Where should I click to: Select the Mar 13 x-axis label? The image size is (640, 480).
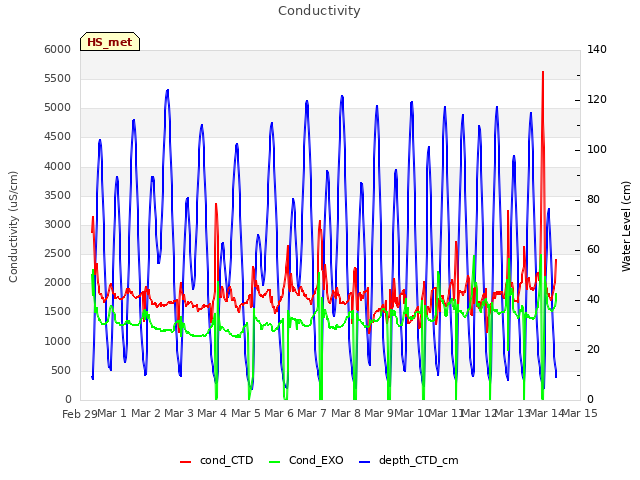[x=512, y=413]
